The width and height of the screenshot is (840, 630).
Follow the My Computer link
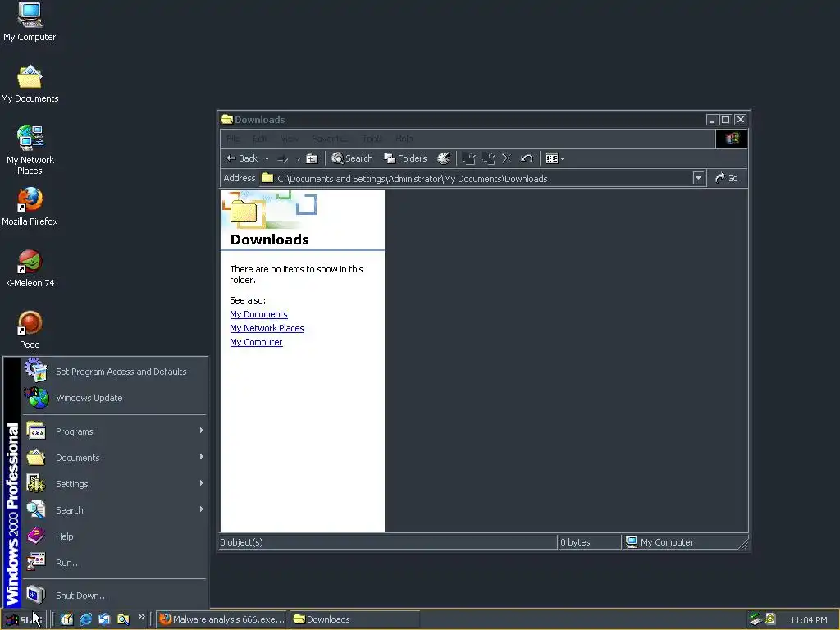[256, 342]
